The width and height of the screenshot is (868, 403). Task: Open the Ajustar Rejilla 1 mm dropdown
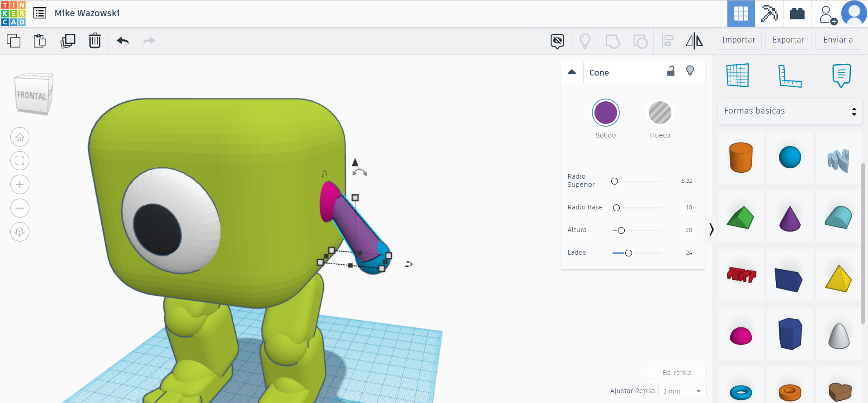pos(682,391)
